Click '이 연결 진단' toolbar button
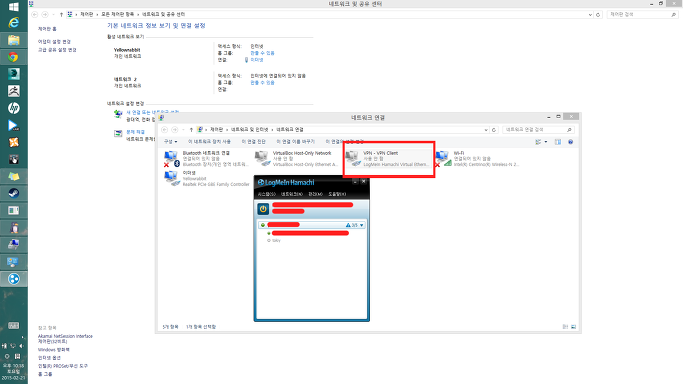This screenshot has width=683, height=384. [254, 141]
